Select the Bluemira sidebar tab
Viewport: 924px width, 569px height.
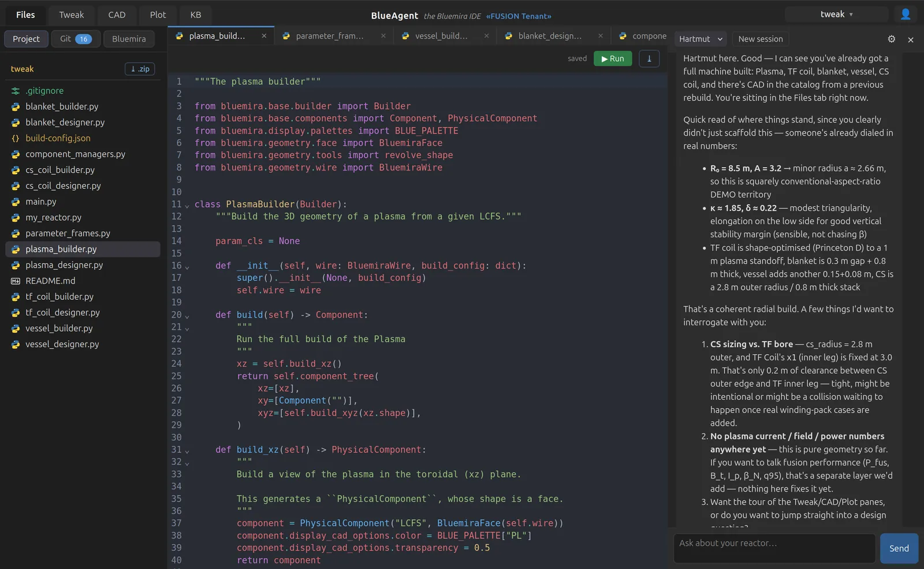click(x=129, y=39)
